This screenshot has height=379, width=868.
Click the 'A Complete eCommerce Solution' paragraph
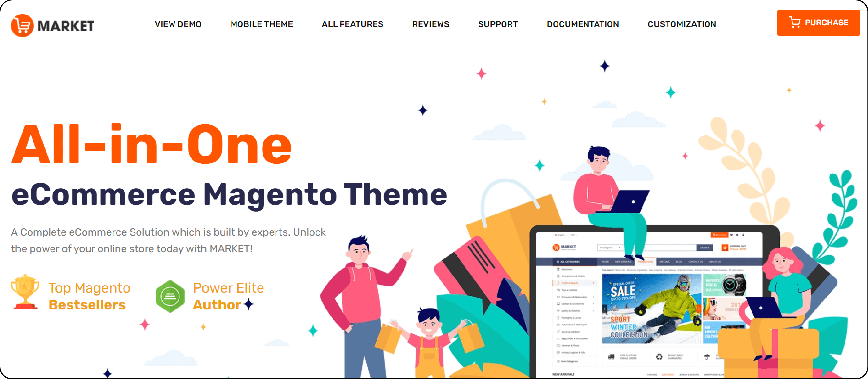(169, 240)
